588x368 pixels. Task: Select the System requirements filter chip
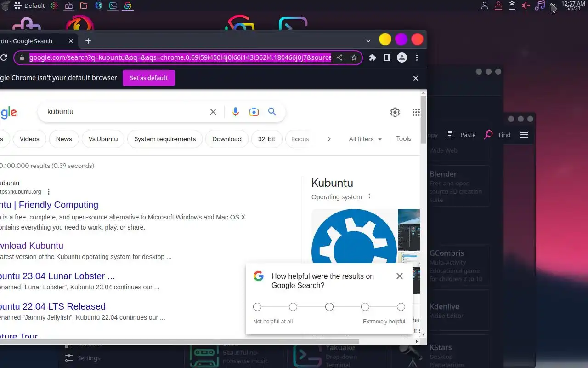point(165,139)
